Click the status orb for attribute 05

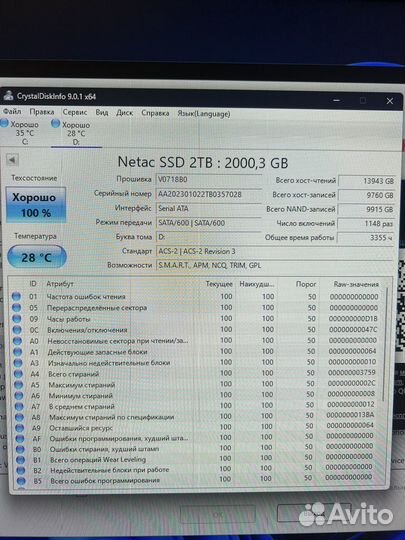tap(17, 308)
